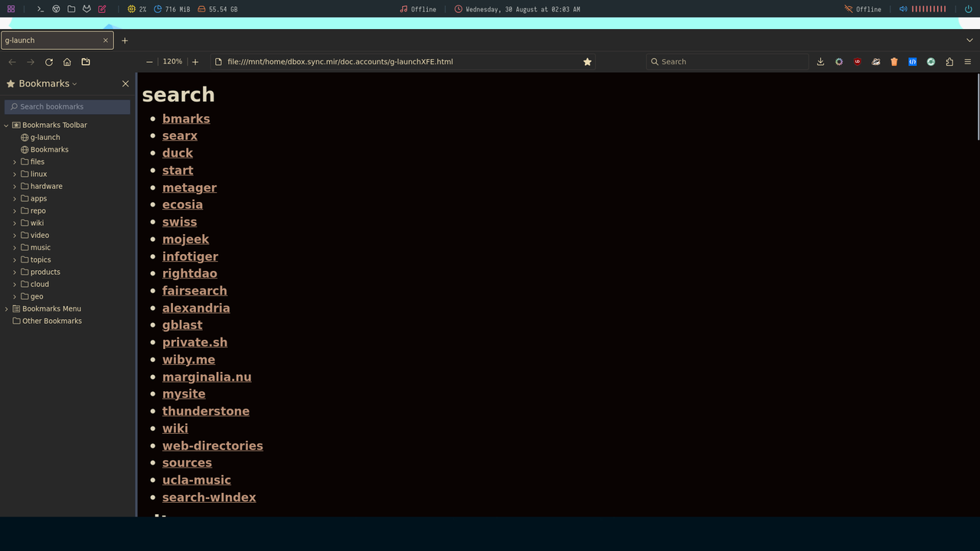Go to the home page

click(67, 62)
